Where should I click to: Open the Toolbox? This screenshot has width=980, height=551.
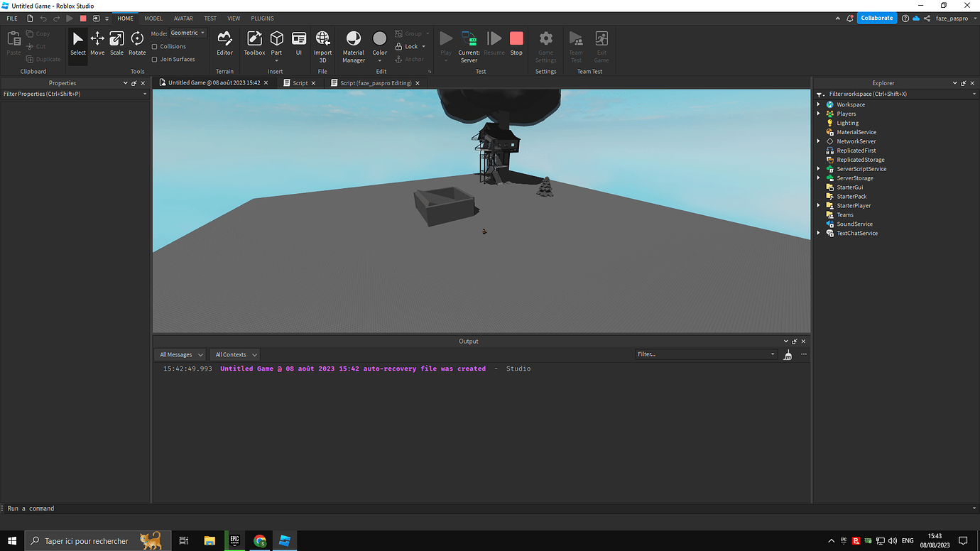tap(254, 44)
